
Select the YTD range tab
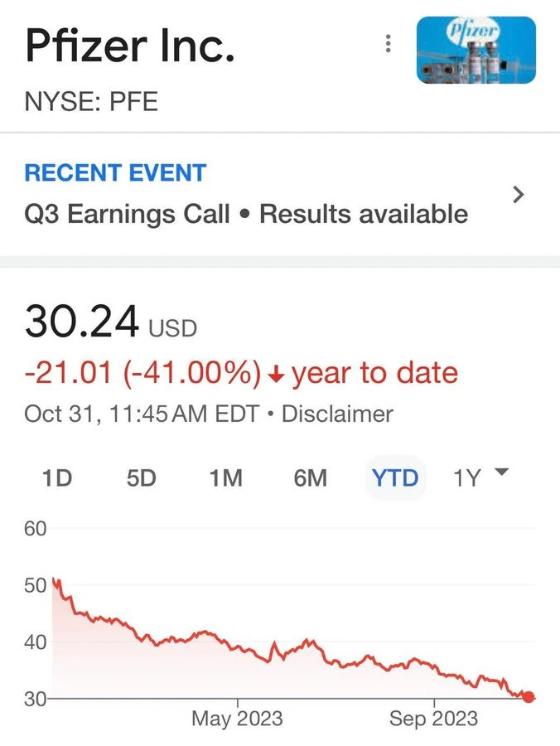pyautogui.click(x=395, y=477)
